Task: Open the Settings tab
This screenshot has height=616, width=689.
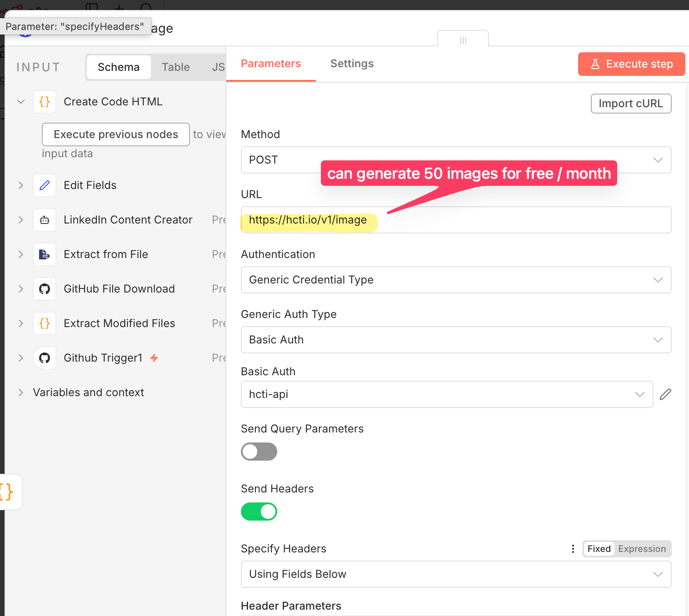Action: [352, 64]
